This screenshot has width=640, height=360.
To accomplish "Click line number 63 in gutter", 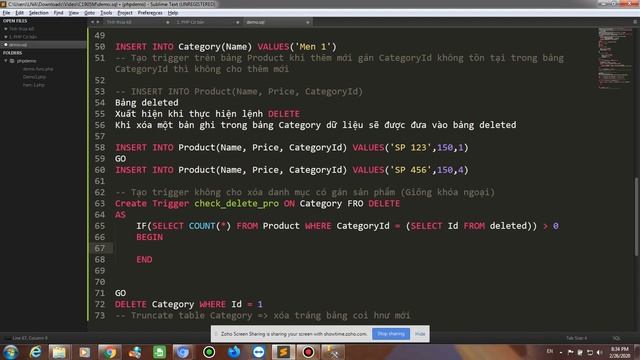I will click(100, 203).
